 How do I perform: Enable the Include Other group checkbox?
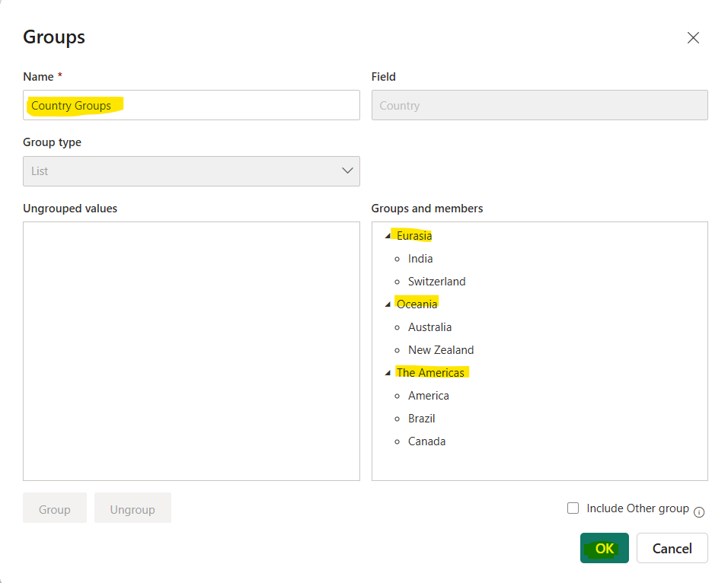pyautogui.click(x=573, y=508)
